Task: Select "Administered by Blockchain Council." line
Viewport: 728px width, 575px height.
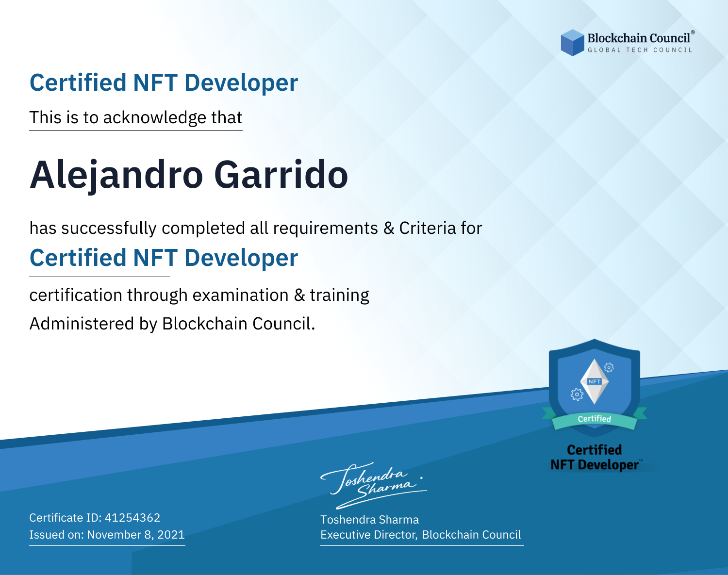Action: click(x=172, y=324)
